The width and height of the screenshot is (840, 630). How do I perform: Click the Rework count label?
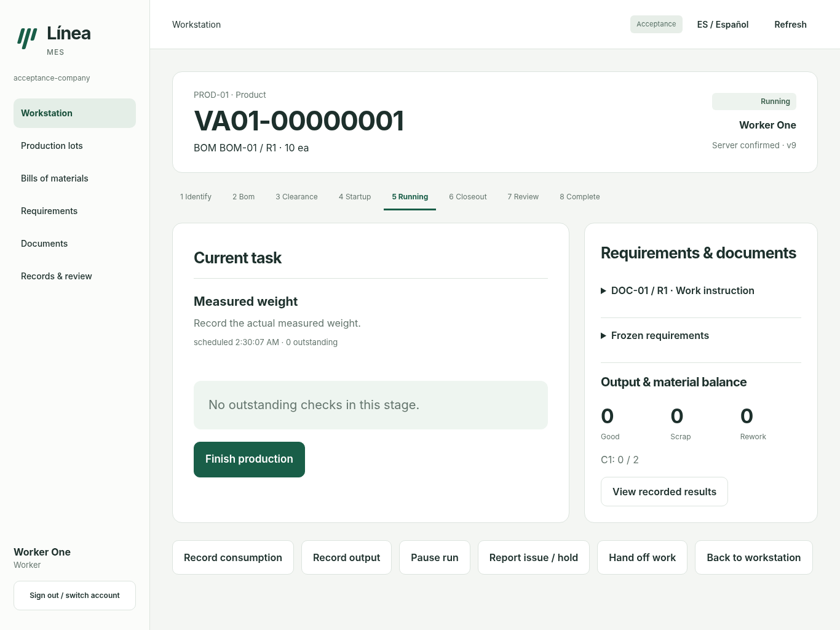coord(753,437)
